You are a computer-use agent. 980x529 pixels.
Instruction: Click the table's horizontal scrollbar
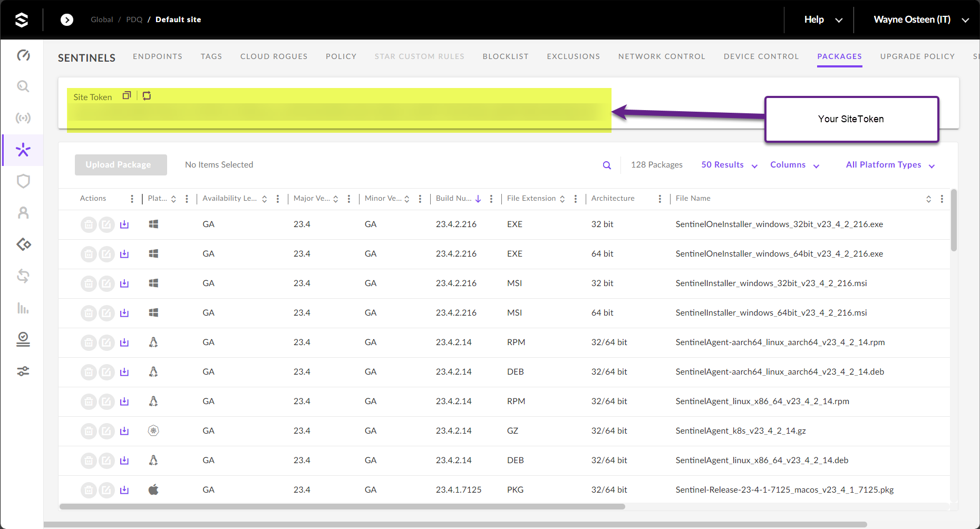[x=343, y=507]
